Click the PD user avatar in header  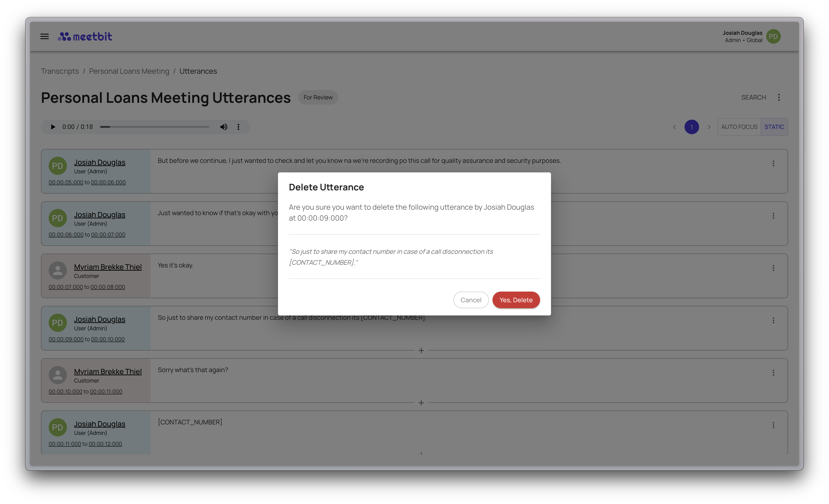coord(773,36)
